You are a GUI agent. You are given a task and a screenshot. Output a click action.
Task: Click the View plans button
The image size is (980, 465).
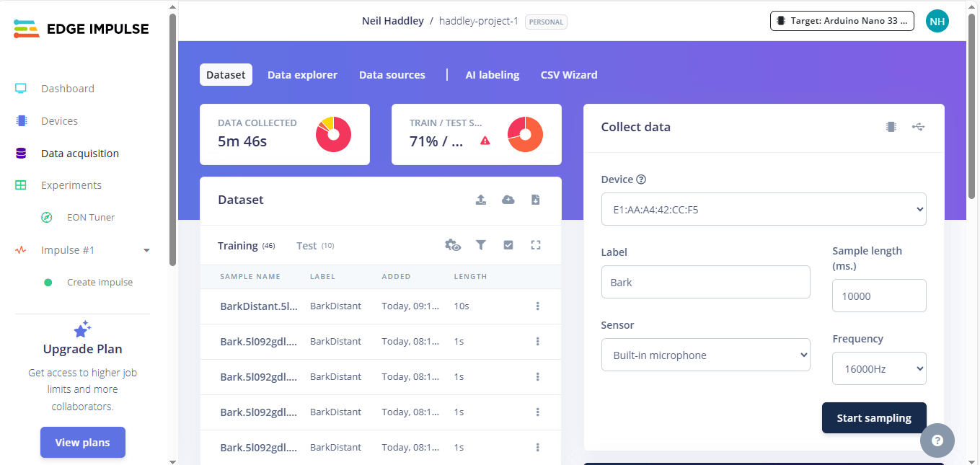[x=83, y=443]
